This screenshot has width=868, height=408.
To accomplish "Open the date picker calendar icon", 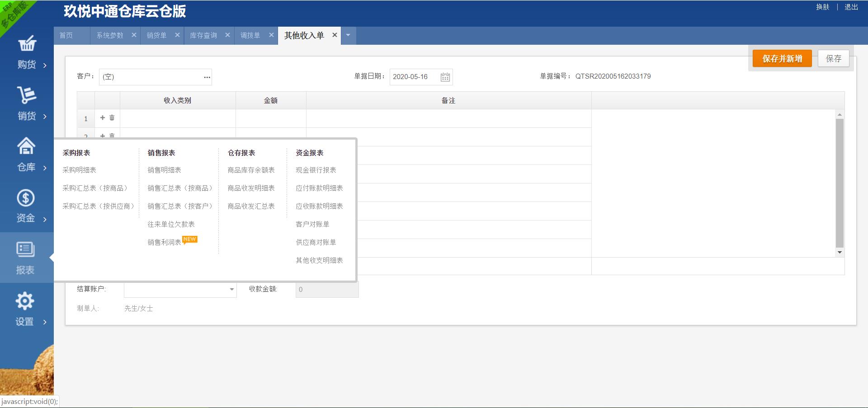I will (445, 77).
